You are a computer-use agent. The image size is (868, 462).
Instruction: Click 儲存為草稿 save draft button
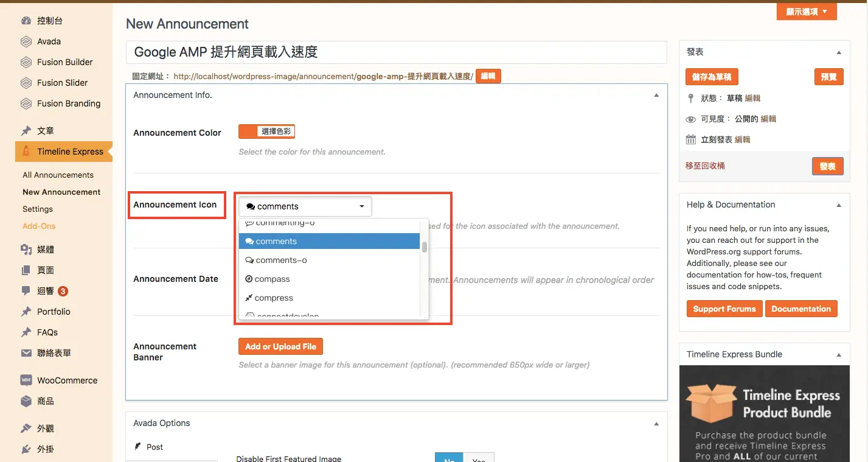coord(712,77)
